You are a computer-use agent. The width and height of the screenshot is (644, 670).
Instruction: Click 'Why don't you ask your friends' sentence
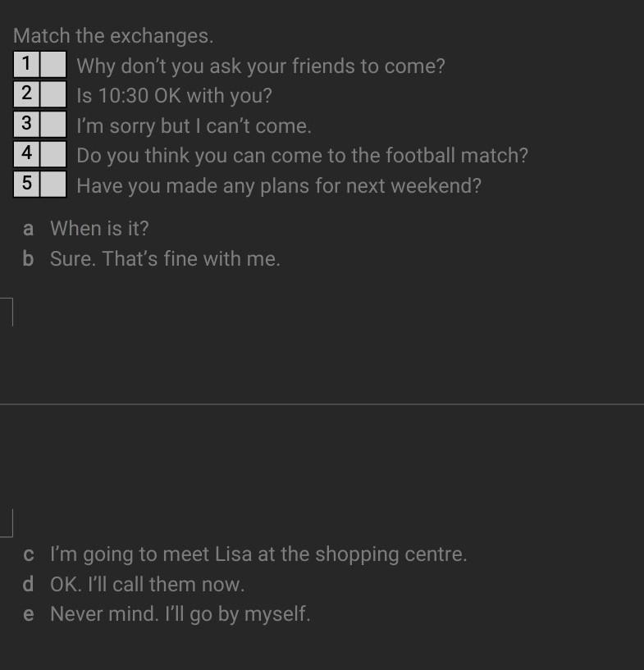click(261, 66)
